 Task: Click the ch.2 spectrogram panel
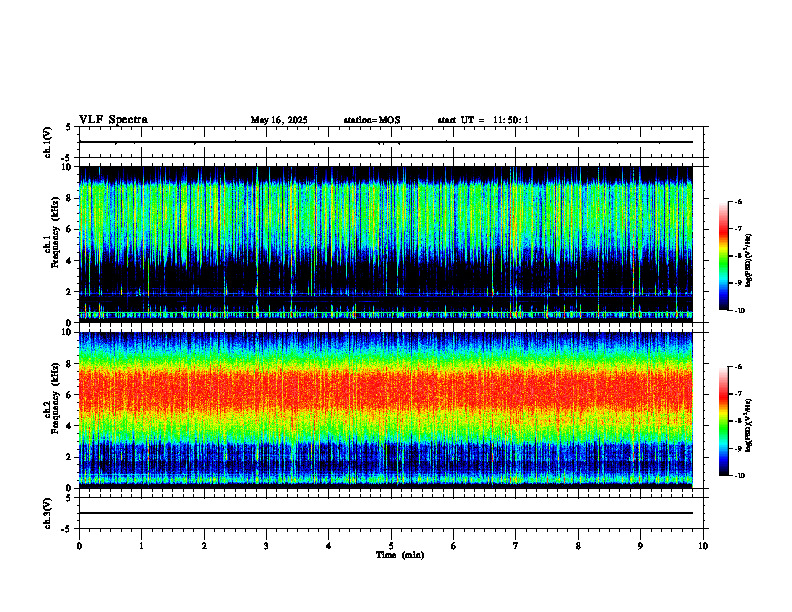386,410
